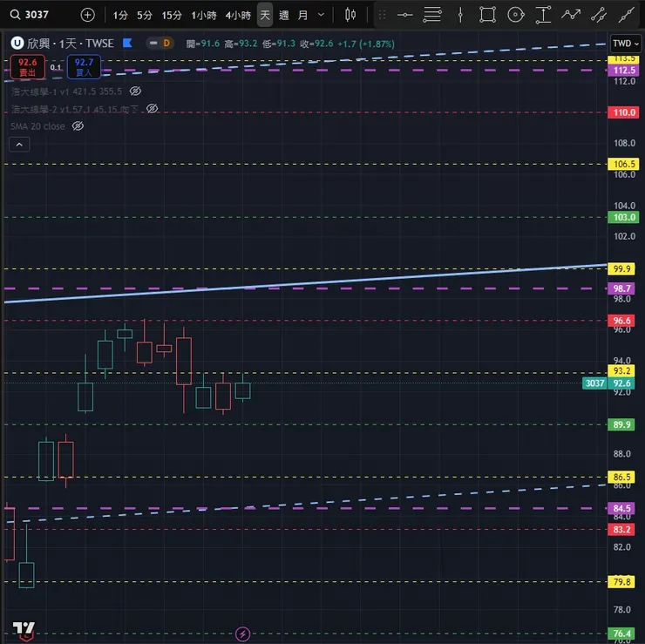This screenshot has width=645, height=644.
Task: Click the red 96.6 price label
Action: pos(621,321)
